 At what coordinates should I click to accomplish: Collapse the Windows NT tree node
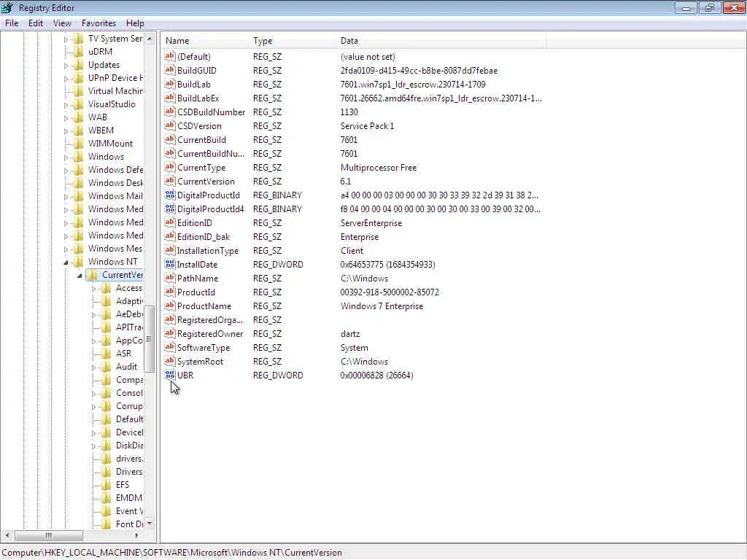tap(66, 262)
